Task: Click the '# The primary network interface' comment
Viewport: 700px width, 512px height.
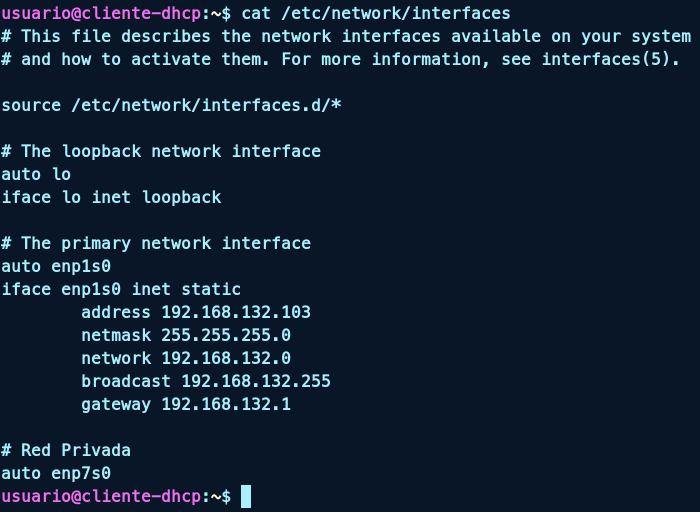Action: pos(156,243)
